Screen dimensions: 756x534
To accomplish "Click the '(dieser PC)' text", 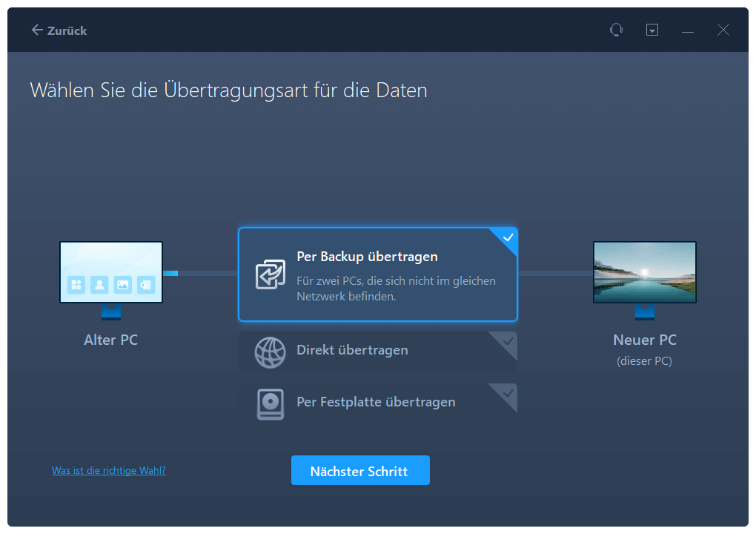I will (644, 361).
